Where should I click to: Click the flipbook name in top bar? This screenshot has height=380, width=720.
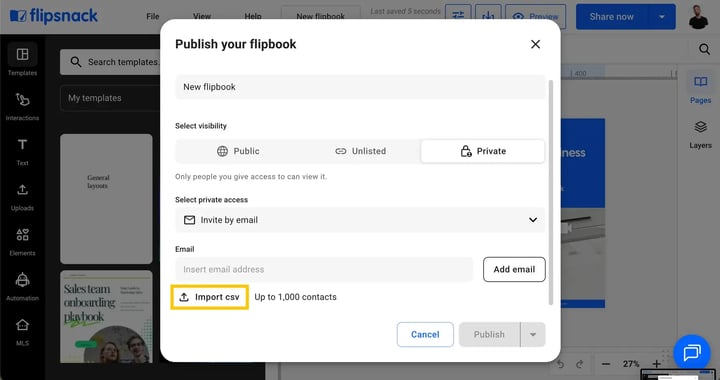tap(321, 17)
